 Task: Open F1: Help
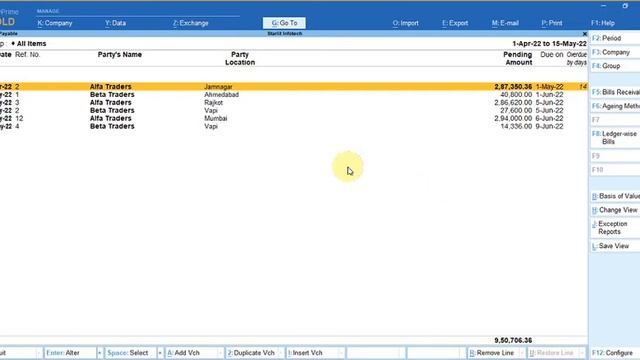click(x=602, y=23)
